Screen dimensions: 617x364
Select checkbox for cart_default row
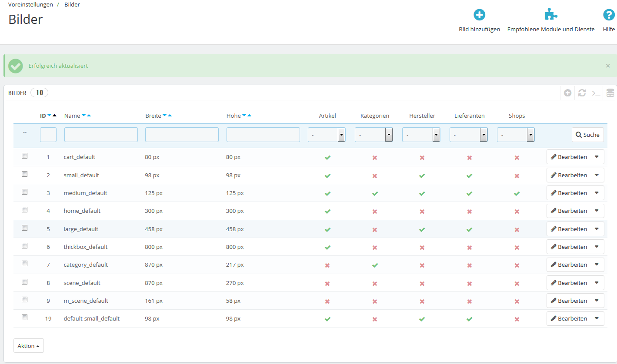(x=25, y=156)
